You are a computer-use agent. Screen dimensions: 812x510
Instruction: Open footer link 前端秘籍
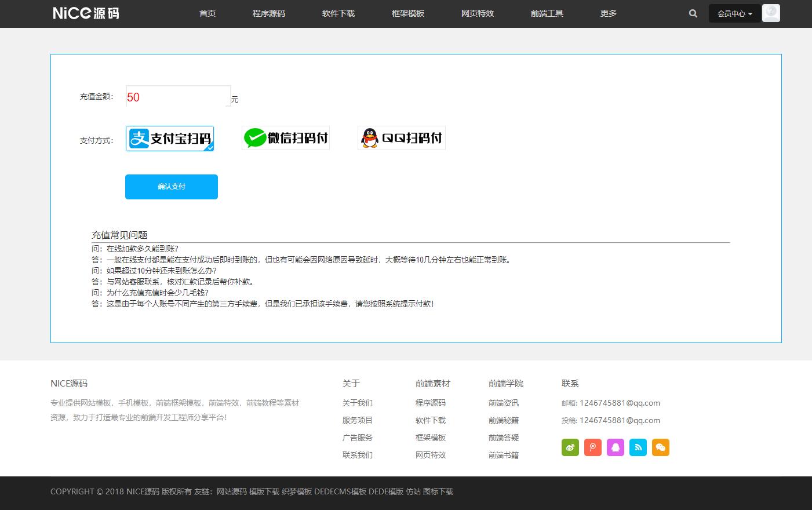(504, 420)
